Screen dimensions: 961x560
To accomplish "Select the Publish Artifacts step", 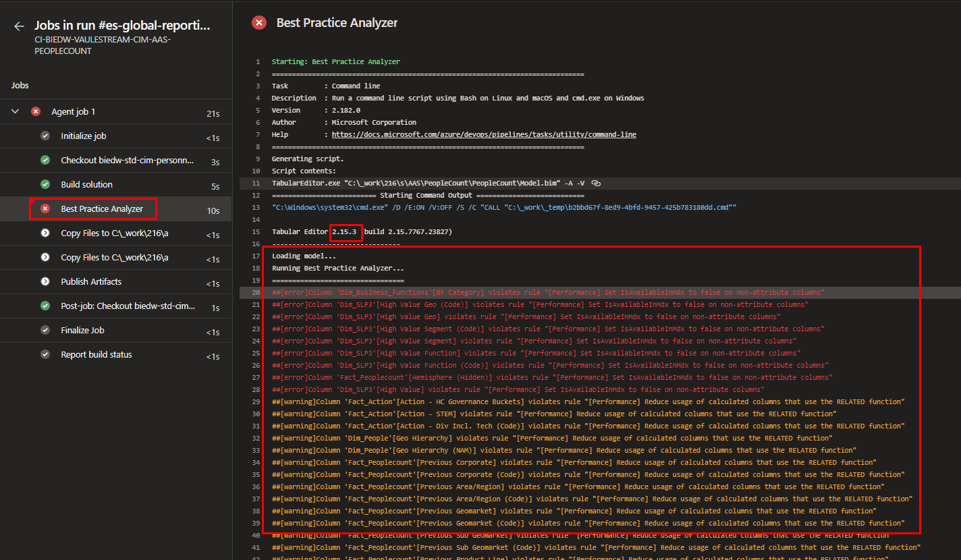I will click(x=91, y=281).
